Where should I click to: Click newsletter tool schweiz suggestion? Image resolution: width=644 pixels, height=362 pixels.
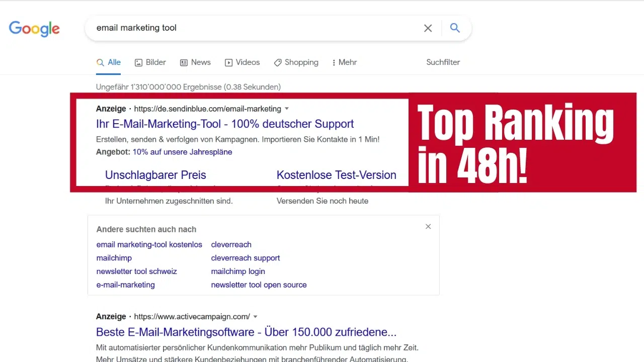point(137,271)
